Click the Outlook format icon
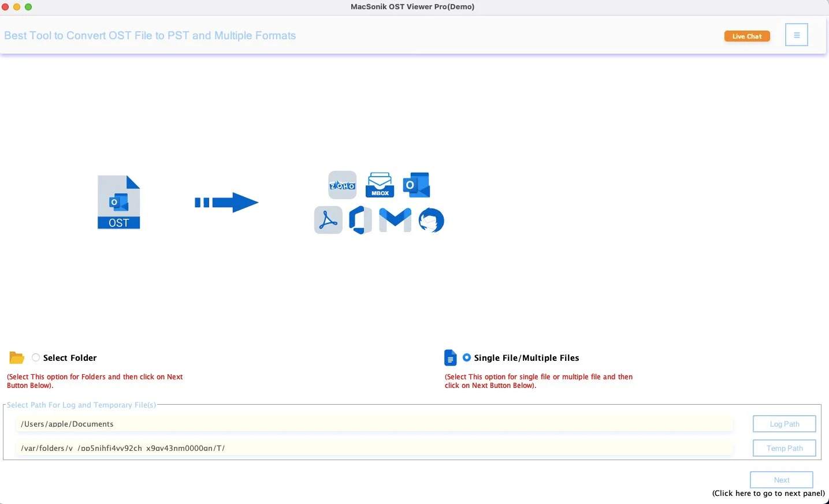 coord(417,185)
